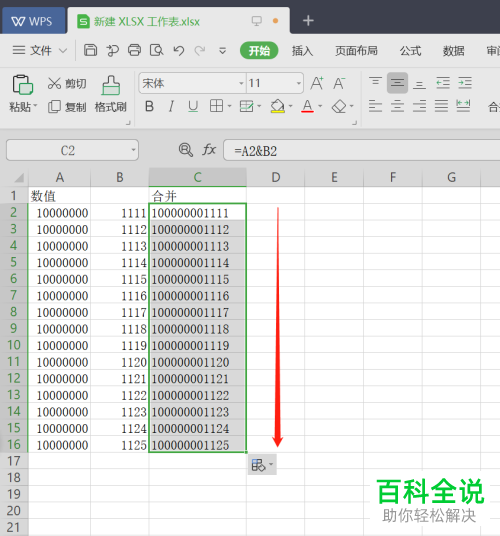
Task: Switch to the 插入 tab
Action: point(302,51)
